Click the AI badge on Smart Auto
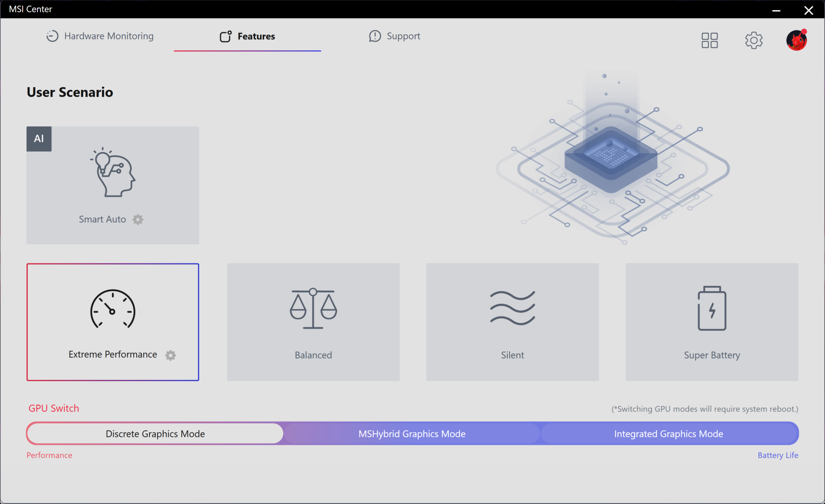This screenshot has width=825, height=504. [39, 139]
